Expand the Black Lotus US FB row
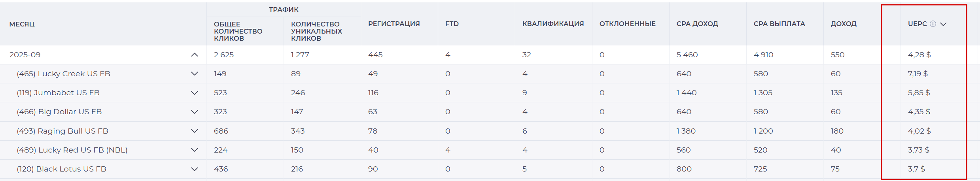Screen dimensions: 980x181 pyautogui.click(x=194, y=169)
